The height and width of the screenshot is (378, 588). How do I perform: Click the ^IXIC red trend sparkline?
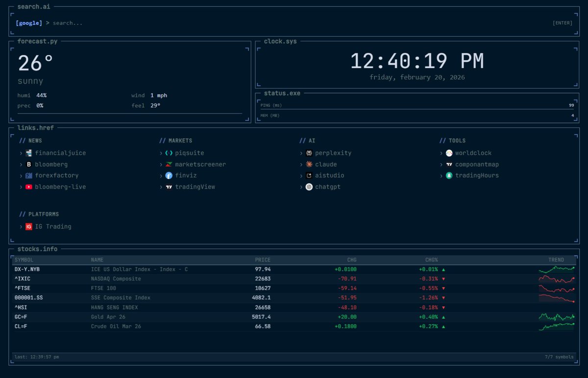[x=557, y=279]
